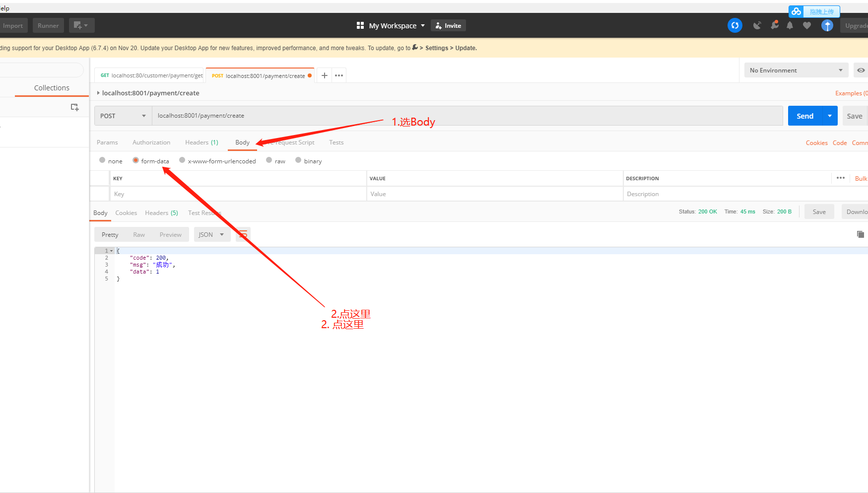Collapse JSON line 1 fold arrow
The image size is (868, 493).
(112, 251)
